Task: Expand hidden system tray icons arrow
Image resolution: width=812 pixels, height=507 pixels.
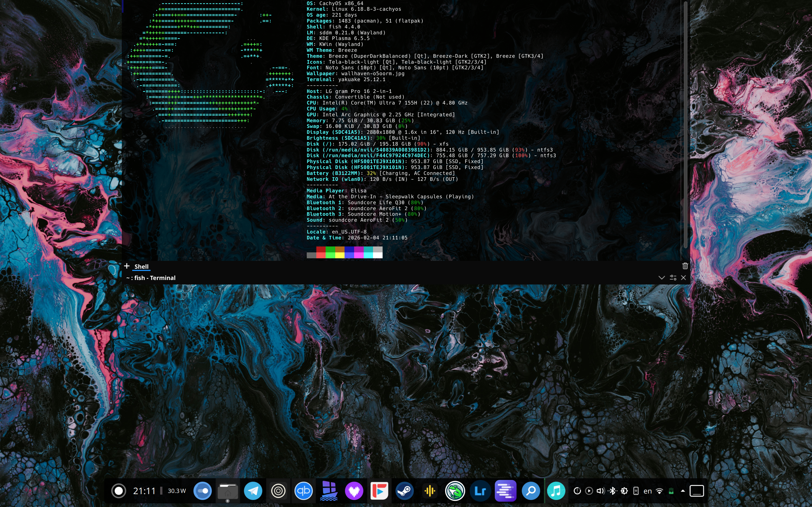Action: tap(683, 491)
